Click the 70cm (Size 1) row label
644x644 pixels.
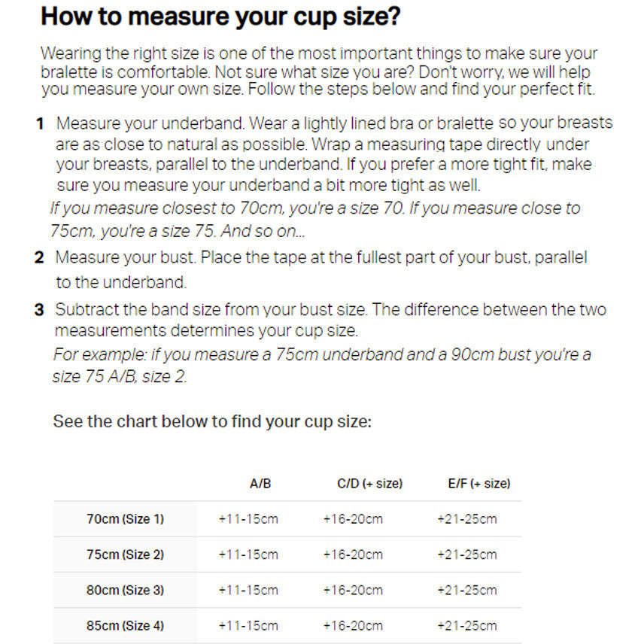point(126,519)
